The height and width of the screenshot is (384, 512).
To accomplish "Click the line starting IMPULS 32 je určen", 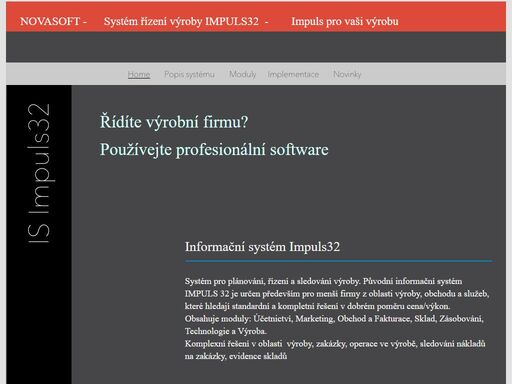I will pos(337,294).
